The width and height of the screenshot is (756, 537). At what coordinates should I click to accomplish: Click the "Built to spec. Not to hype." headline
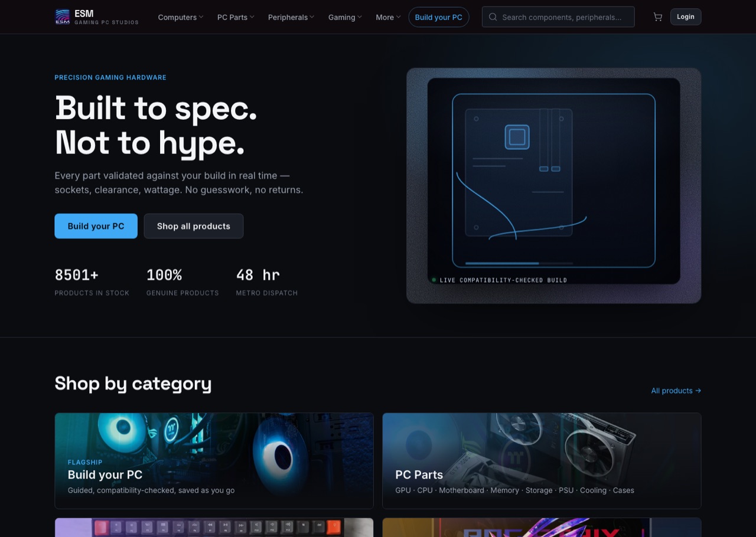coord(156,125)
